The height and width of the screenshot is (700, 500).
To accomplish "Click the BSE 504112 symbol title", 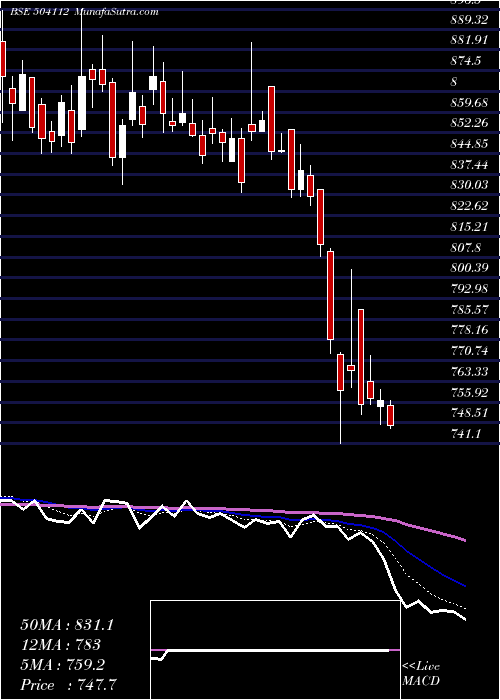I will [x=39, y=12].
